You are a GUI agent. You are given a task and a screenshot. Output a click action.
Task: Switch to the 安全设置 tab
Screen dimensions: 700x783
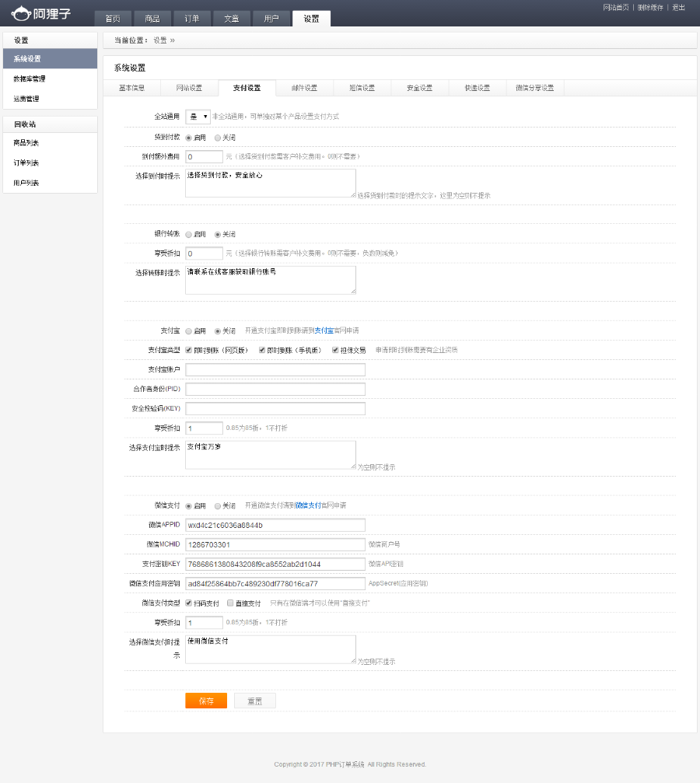coord(420,88)
